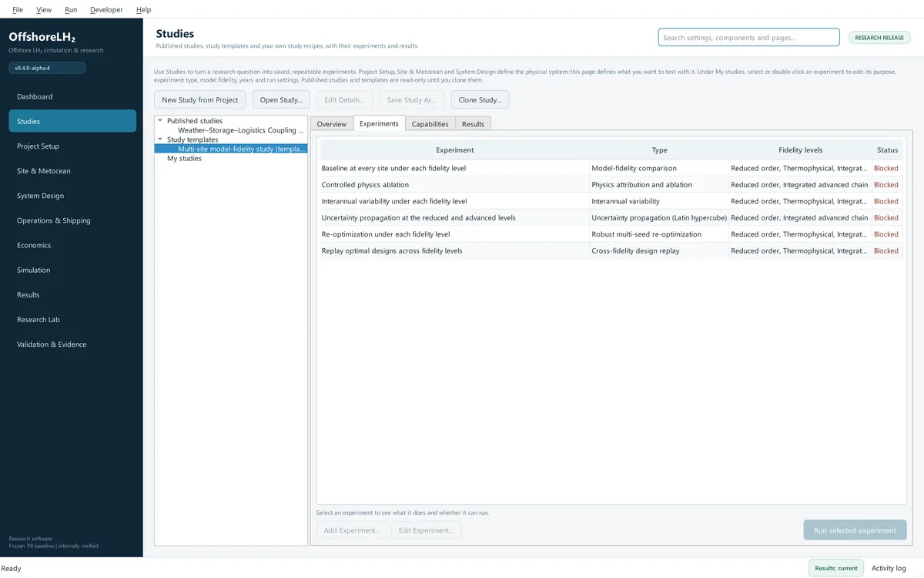Image resolution: width=924 pixels, height=578 pixels.
Task: Open Operations & Shipping page
Action: (72, 220)
